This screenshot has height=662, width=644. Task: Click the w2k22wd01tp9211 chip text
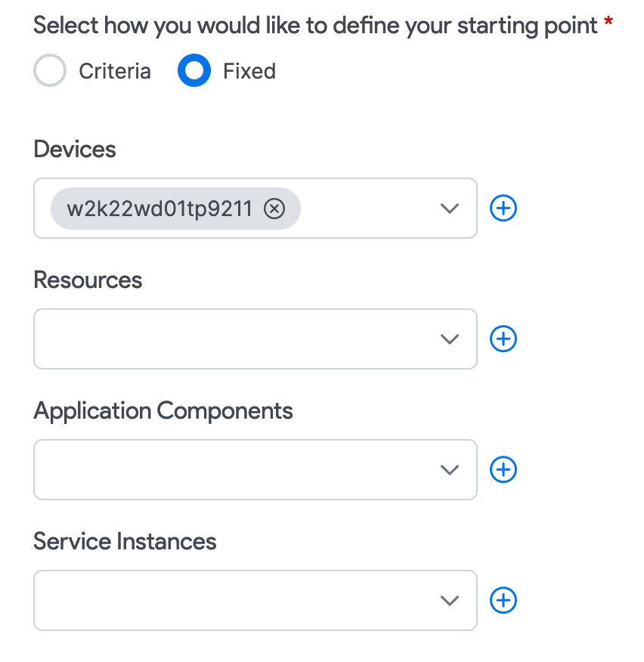pos(159,209)
